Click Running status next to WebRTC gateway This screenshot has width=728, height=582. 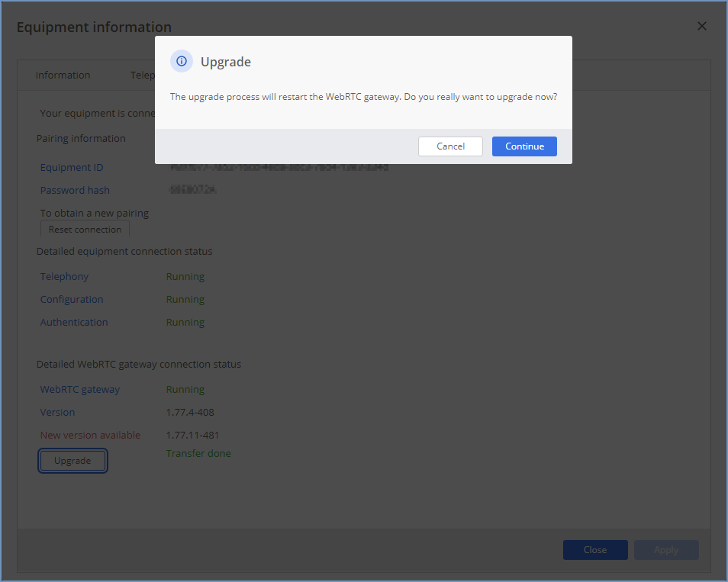pos(185,389)
